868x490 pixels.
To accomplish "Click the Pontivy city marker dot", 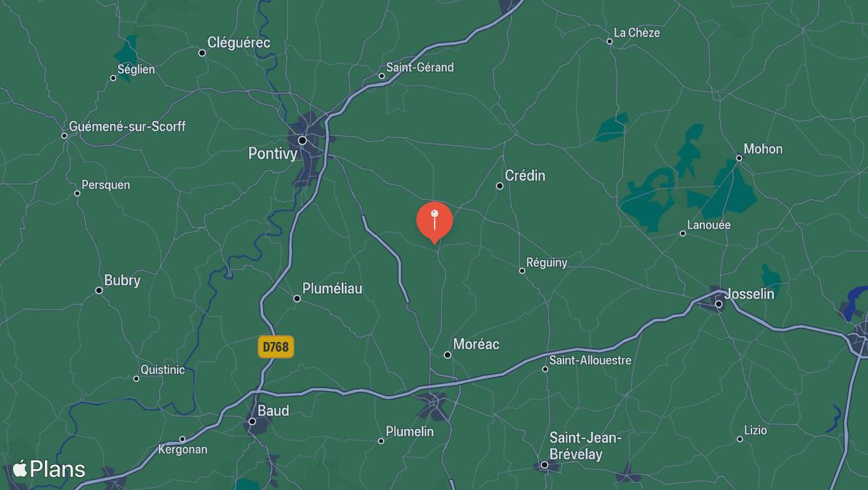I will pyautogui.click(x=302, y=140).
